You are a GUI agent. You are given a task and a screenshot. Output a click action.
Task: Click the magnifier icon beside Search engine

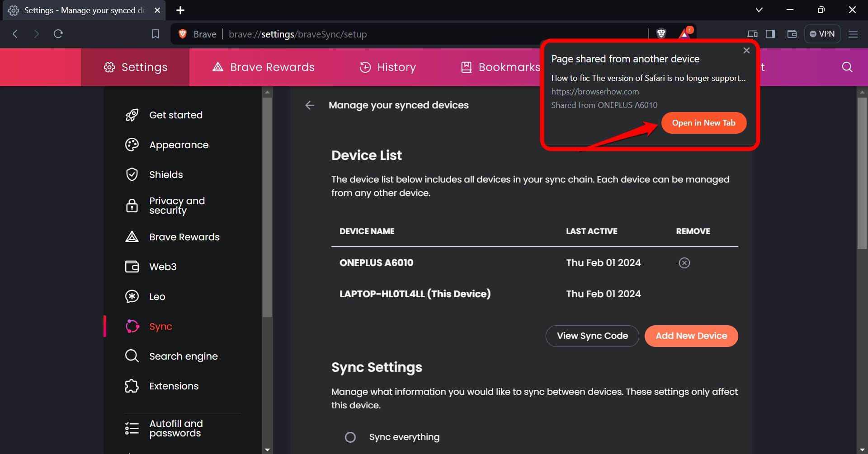tap(132, 356)
